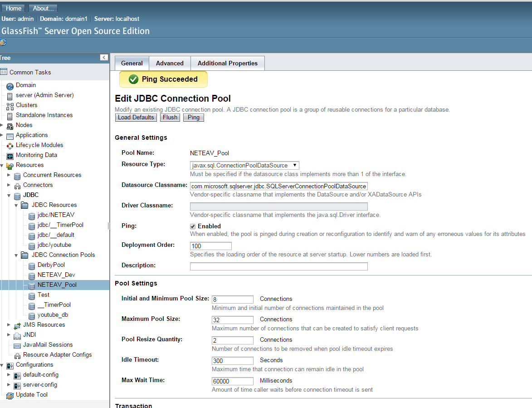Collapse the JDBC Resources node
This screenshot has height=408, width=532.
[16, 205]
